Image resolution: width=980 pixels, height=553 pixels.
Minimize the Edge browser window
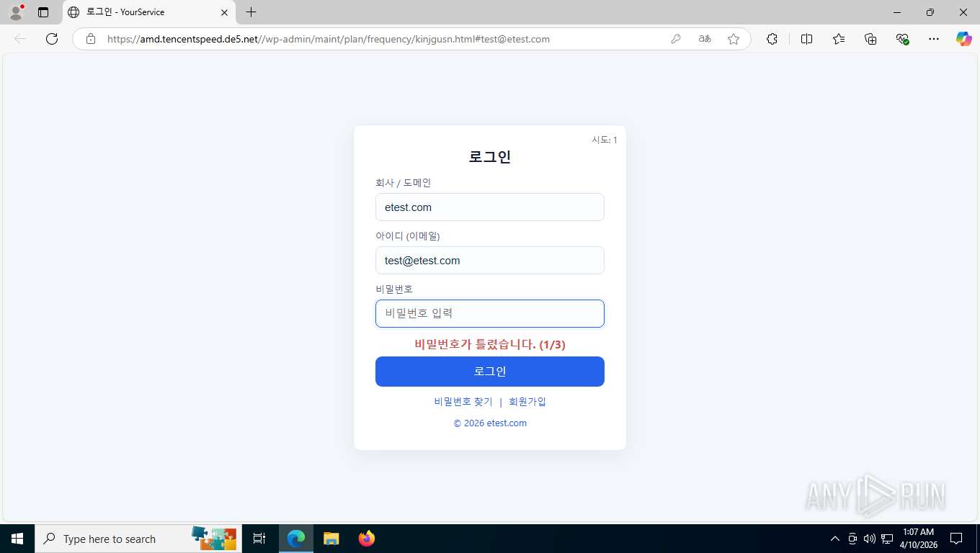click(897, 12)
